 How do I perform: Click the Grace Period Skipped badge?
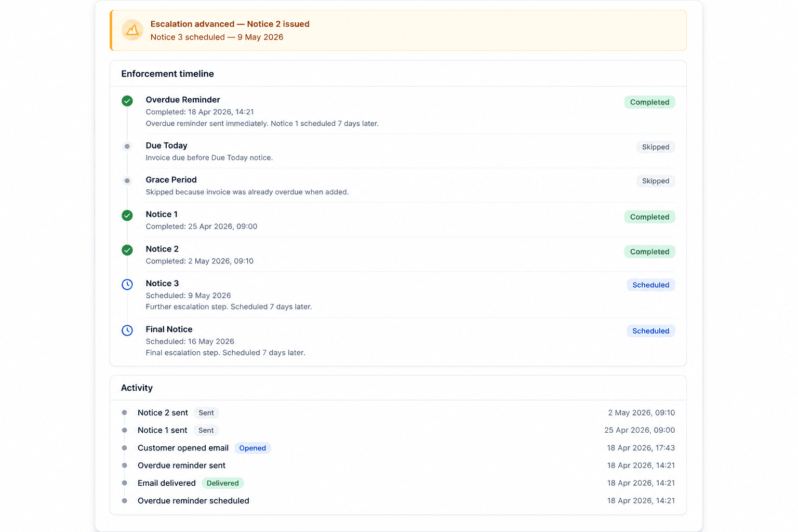[x=656, y=181]
